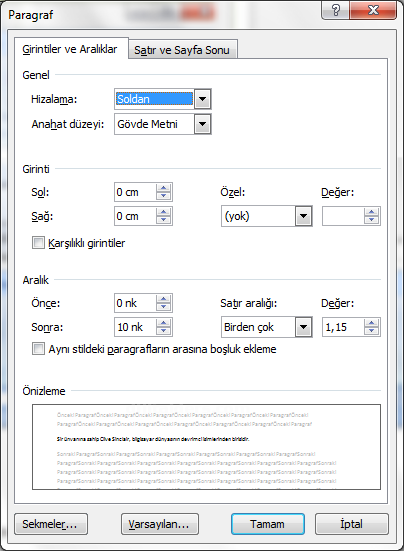404x551 pixels.
Task: Cancel with the İptal button
Action: coord(352,524)
